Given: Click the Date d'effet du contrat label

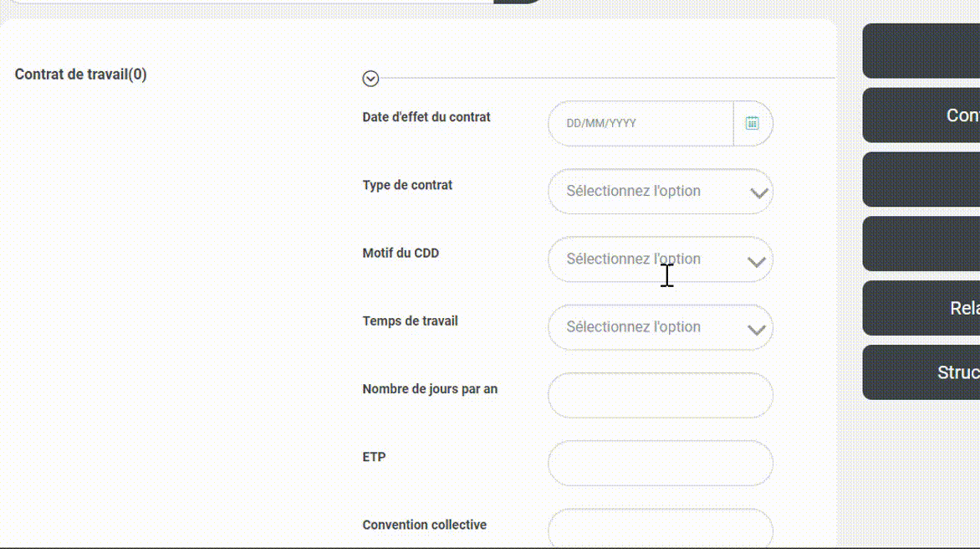Looking at the screenshot, I should (x=426, y=117).
